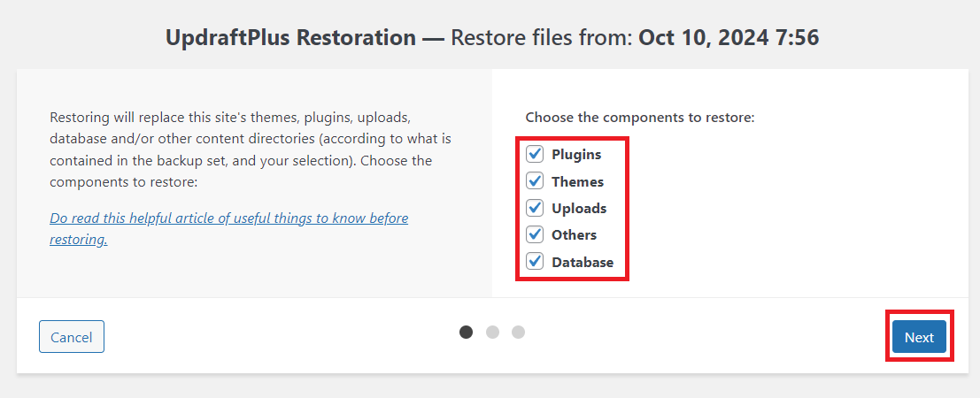Click the Next button

point(919,337)
